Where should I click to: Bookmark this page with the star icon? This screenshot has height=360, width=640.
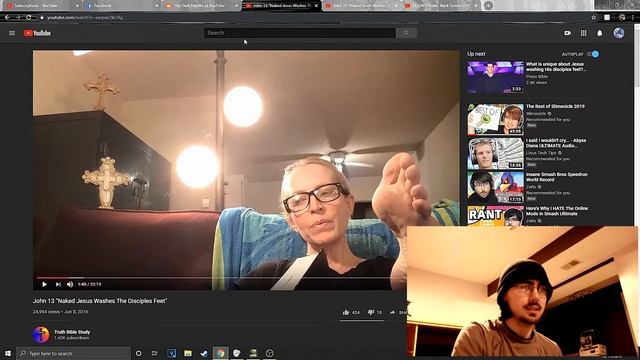tap(594, 18)
